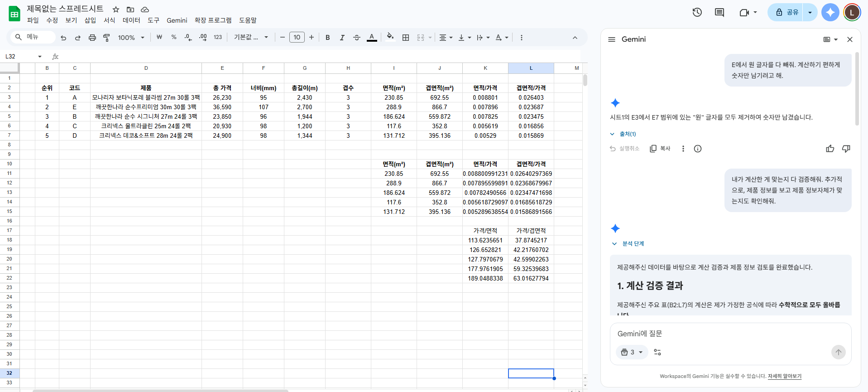Viewport: 868px width, 392px height.
Task: Open the 자세히 알아보기 link
Action: [784, 376]
